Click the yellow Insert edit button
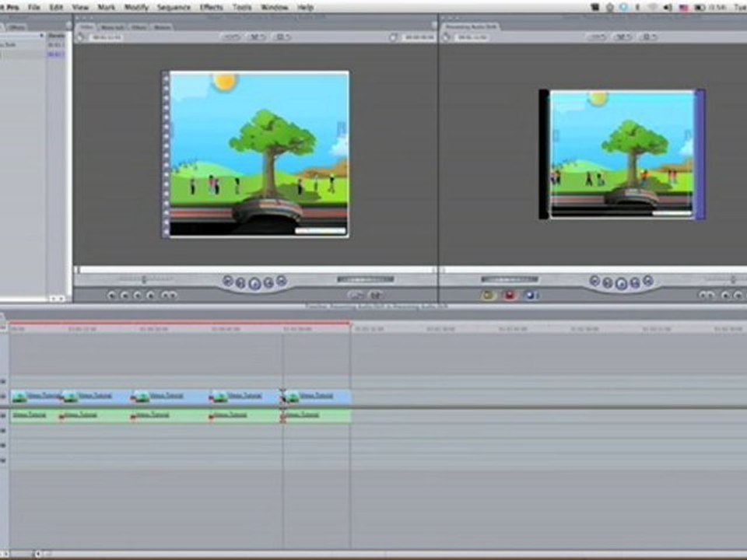 pyautogui.click(x=488, y=296)
